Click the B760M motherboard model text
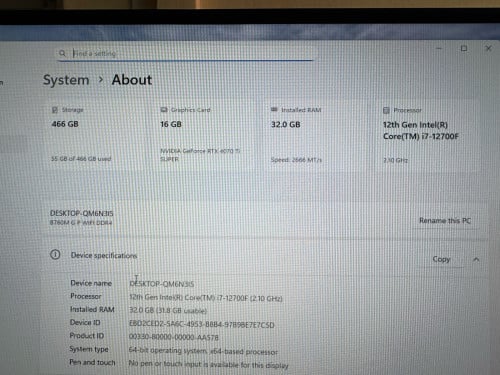Viewport: 500px width, 375px height. point(81,222)
